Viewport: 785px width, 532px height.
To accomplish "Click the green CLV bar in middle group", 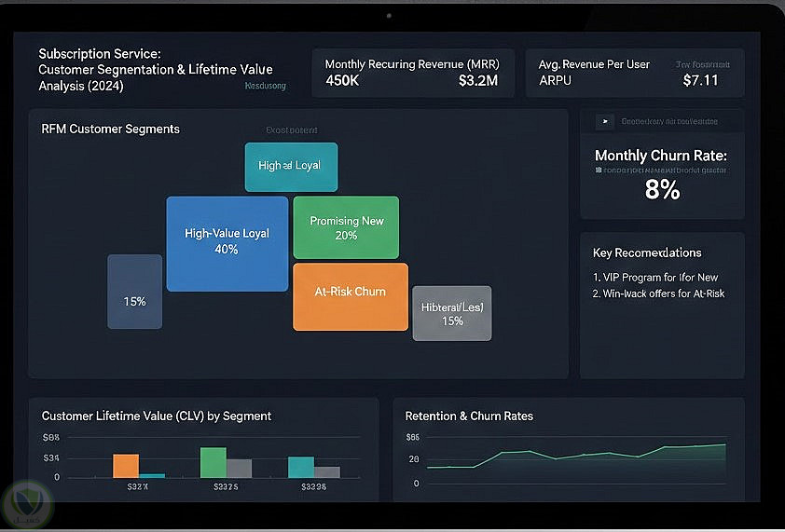I will (213, 462).
